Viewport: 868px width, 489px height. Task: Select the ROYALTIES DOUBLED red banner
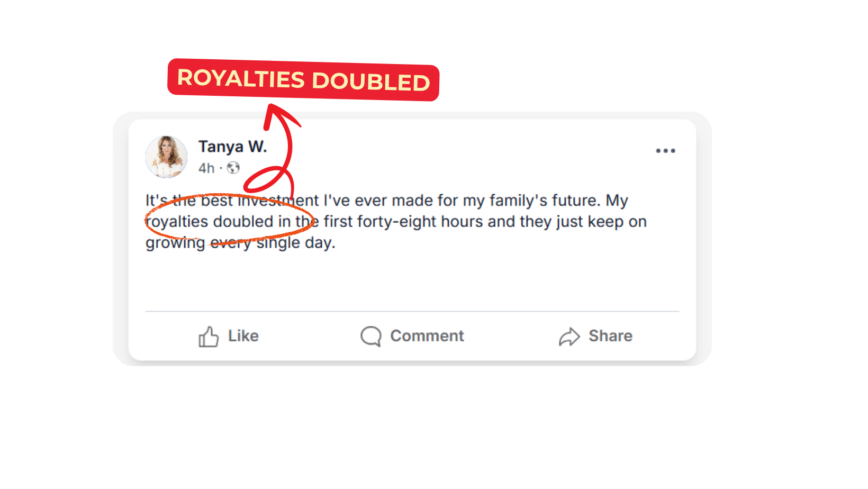coord(303,80)
